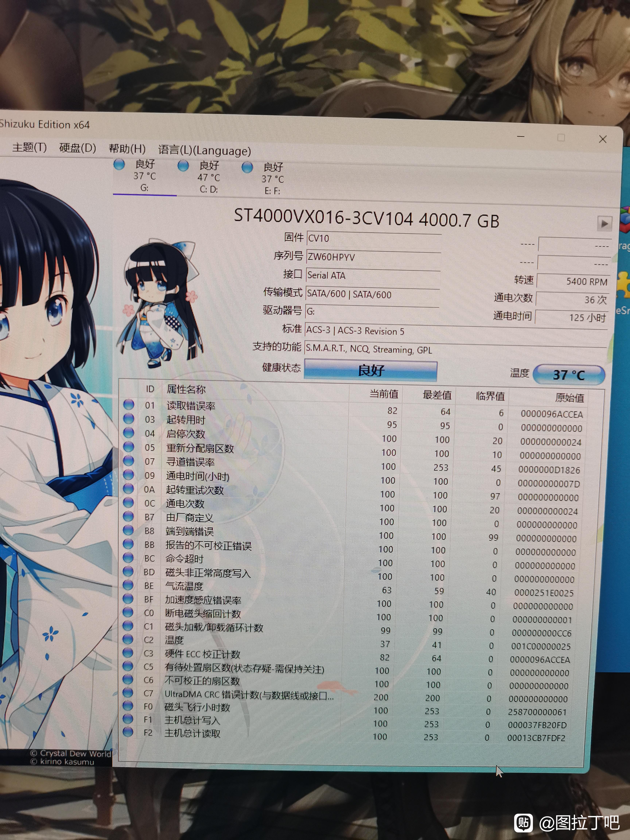The width and height of the screenshot is (630, 840).
Task: Open the 语言(L)(Language) menu
Action: tap(204, 150)
